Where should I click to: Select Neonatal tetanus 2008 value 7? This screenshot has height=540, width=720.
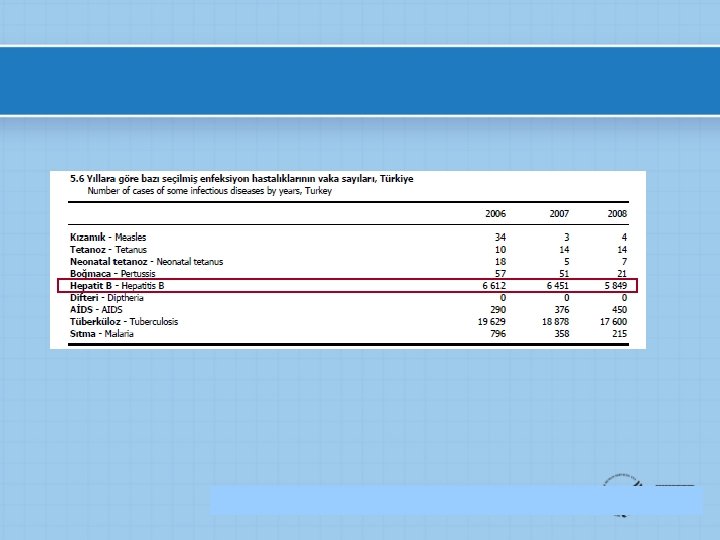coord(624,262)
